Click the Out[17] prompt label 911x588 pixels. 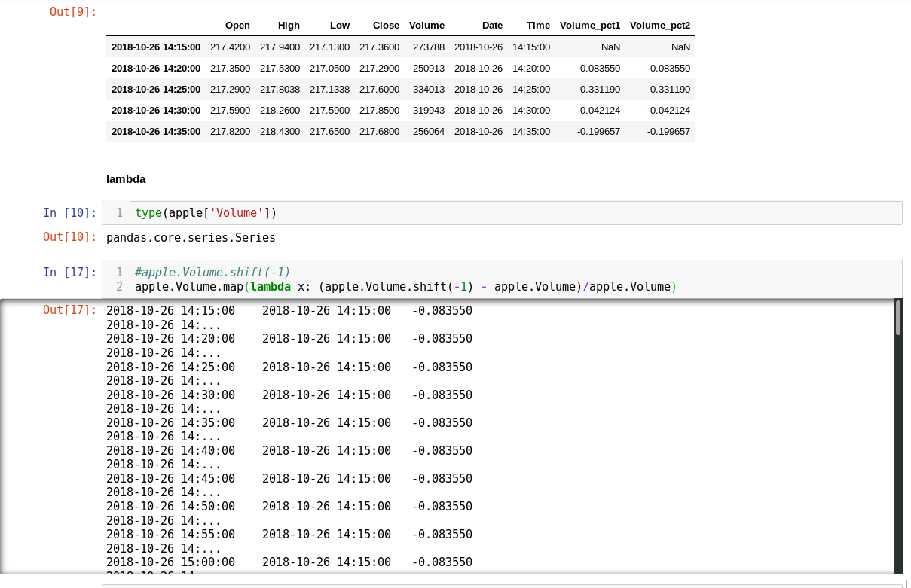pyautogui.click(x=70, y=309)
